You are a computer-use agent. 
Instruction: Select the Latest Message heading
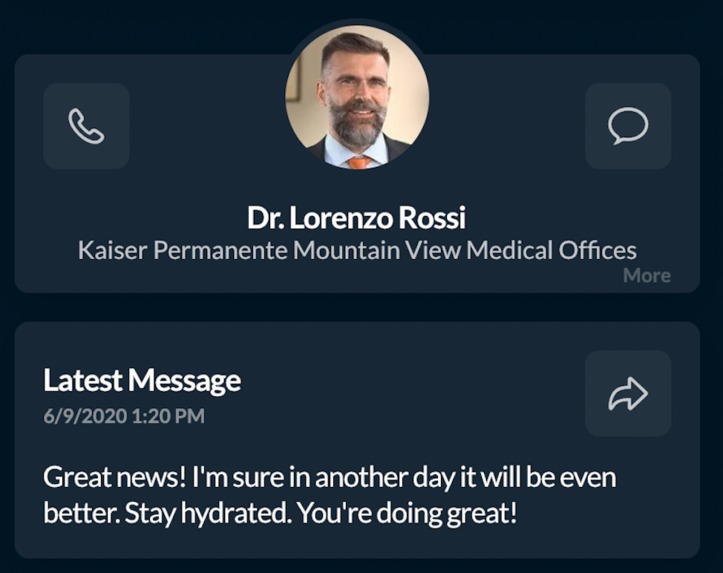point(142,381)
